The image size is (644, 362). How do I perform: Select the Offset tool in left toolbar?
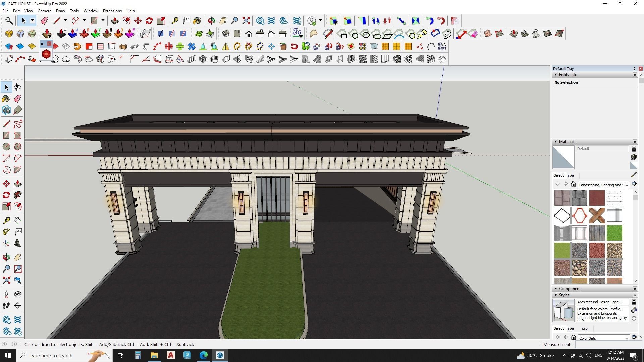17,206
